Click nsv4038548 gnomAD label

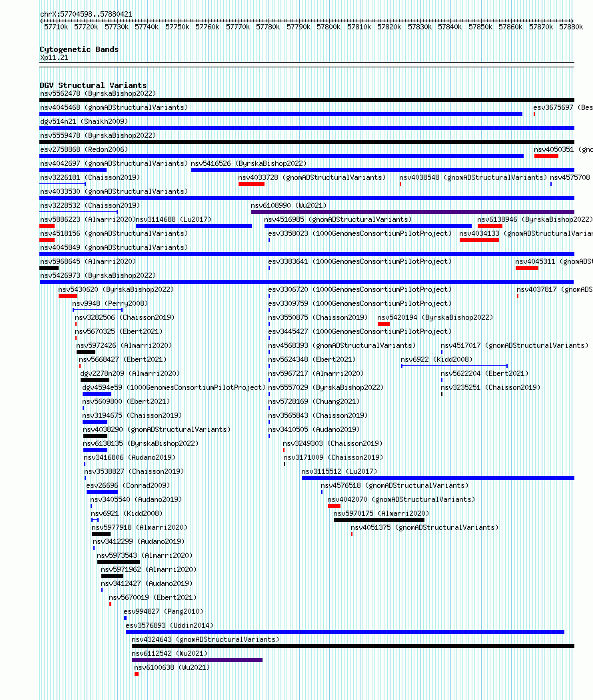[x=473, y=178]
